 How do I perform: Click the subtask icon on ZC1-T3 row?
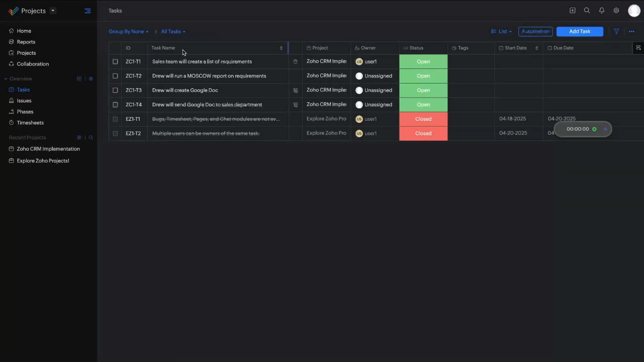295,91
